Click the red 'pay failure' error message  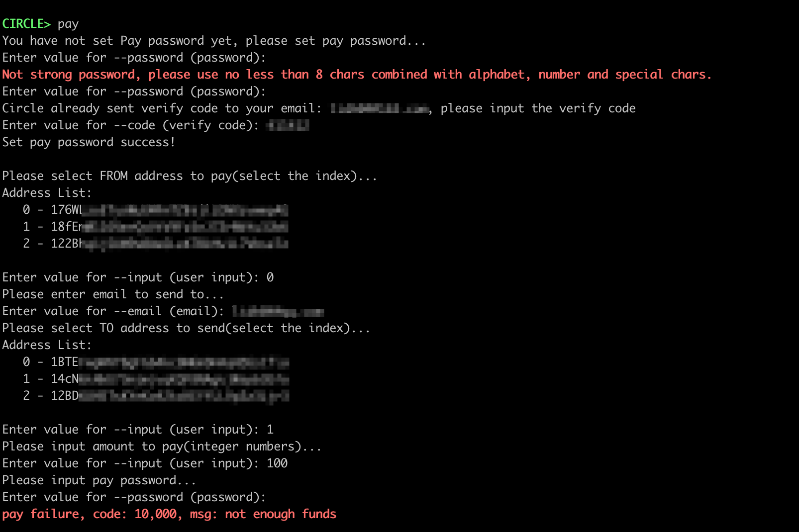[x=169, y=514]
